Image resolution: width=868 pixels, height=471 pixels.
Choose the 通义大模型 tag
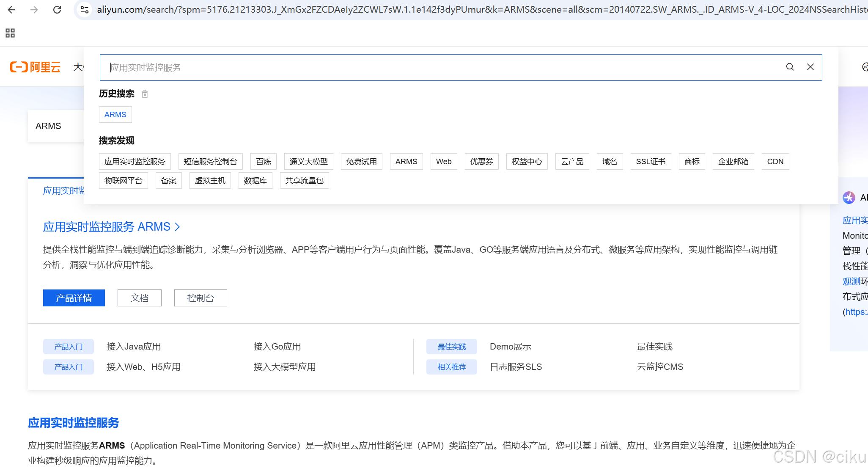click(x=309, y=161)
